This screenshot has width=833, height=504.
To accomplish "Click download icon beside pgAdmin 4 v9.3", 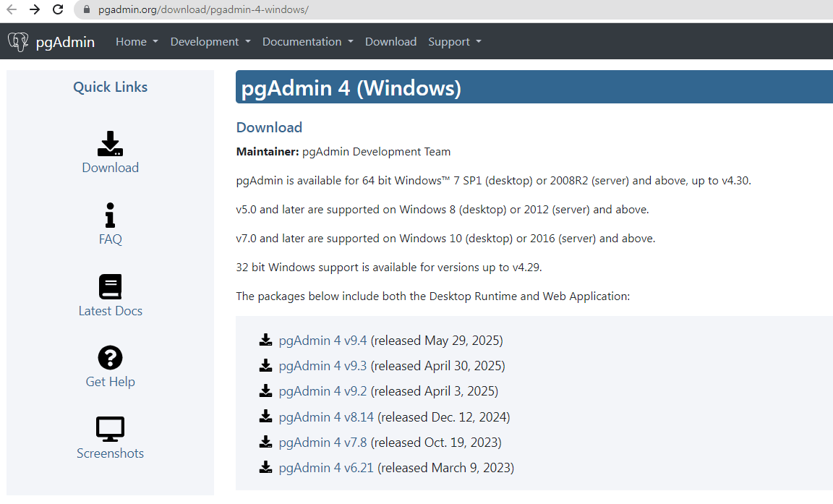I will [265, 365].
